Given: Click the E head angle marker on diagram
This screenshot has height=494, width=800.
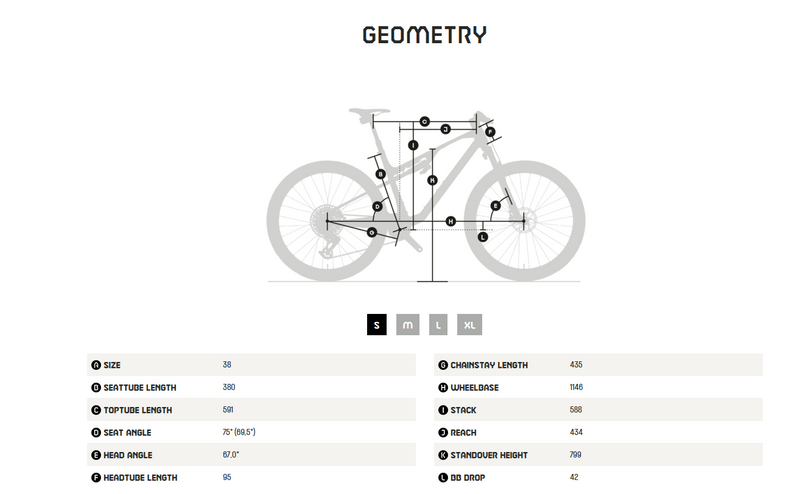Looking at the screenshot, I should [495, 206].
